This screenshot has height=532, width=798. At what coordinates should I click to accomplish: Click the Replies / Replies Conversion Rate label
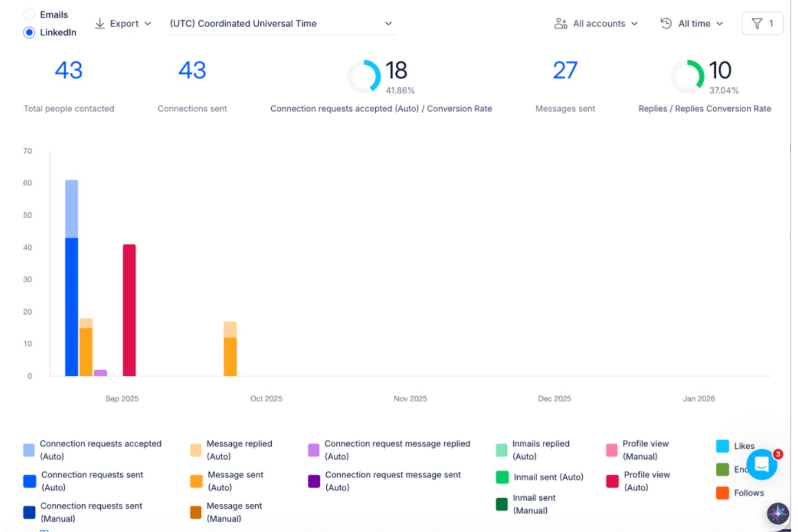[705, 108]
